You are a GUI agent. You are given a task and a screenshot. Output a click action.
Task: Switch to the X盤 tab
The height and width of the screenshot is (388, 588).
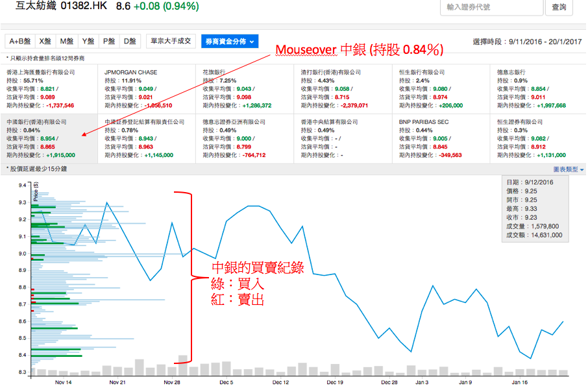tap(45, 41)
